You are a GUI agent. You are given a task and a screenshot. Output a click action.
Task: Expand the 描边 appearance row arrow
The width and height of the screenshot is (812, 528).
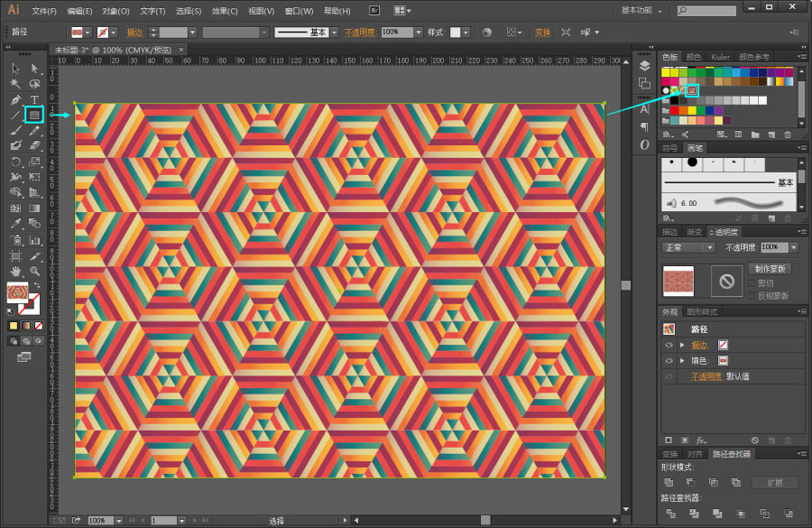pyautogui.click(x=682, y=345)
